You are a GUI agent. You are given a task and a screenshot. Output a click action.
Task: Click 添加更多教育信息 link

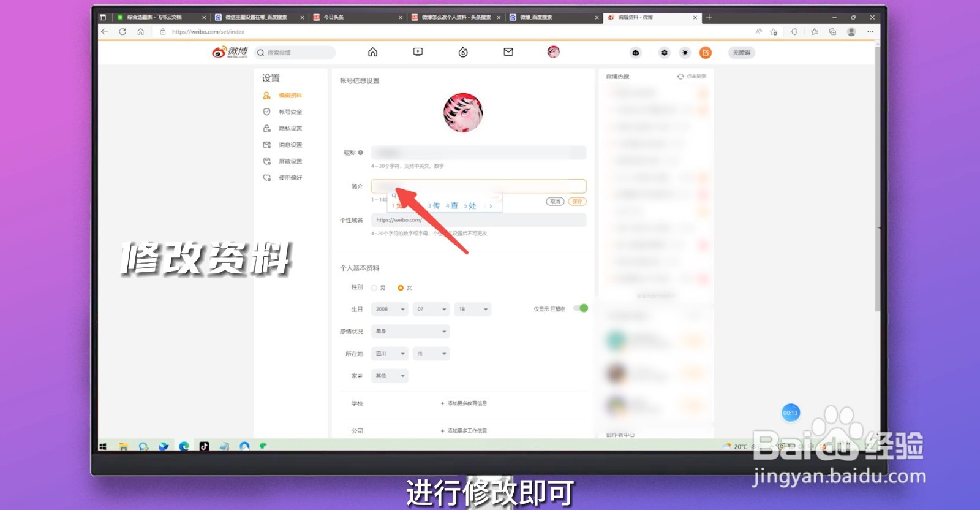click(464, 403)
